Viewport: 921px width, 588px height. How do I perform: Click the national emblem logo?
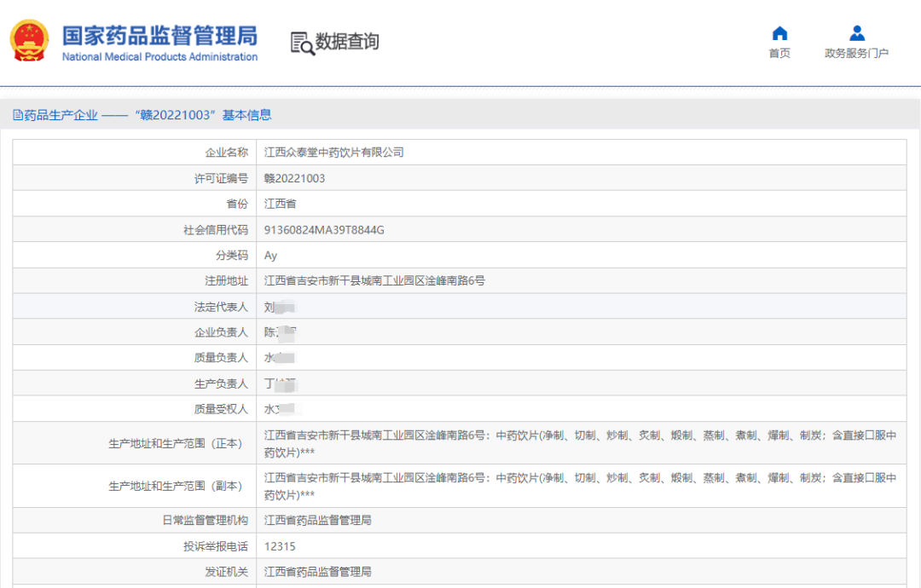click(29, 40)
